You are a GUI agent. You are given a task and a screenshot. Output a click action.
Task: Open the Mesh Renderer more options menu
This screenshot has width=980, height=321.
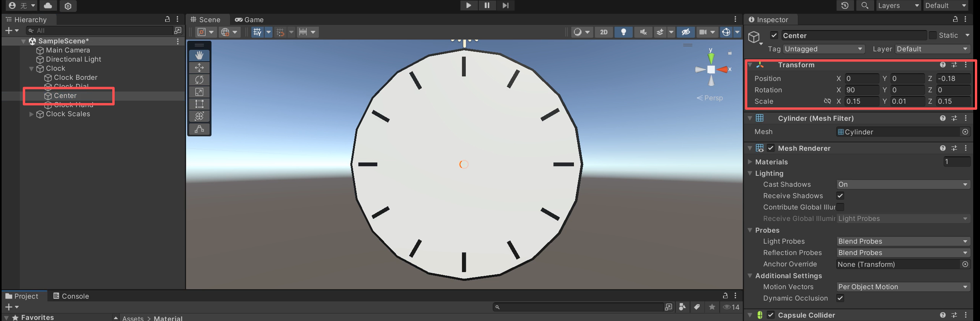pos(966,148)
